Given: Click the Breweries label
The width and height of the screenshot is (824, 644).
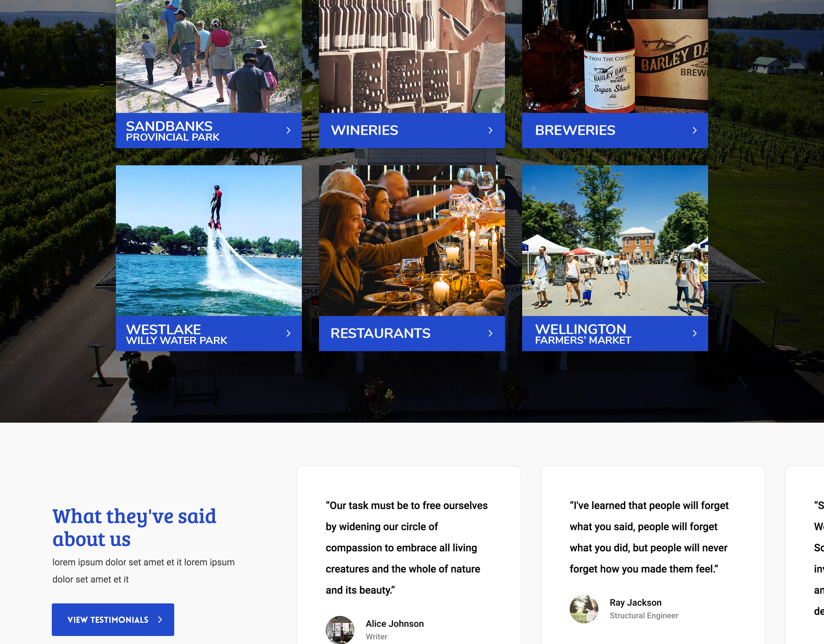Looking at the screenshot, I should click(575, 130).
